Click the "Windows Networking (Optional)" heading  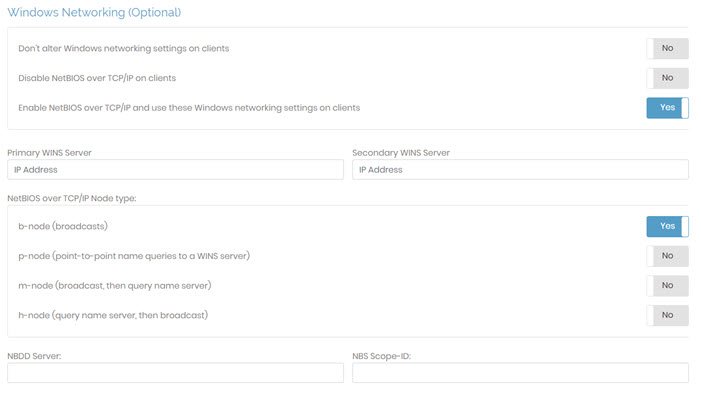94,13
